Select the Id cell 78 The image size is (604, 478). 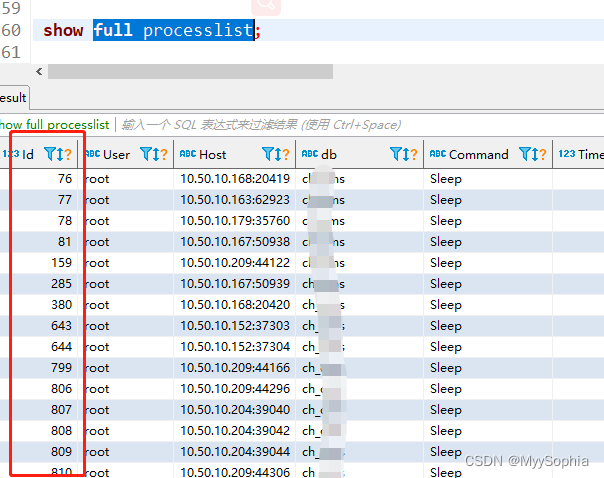point(39,221)
